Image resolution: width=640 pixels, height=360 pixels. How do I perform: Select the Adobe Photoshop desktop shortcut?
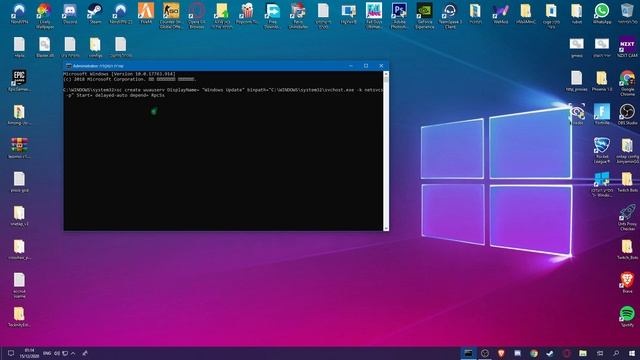399,16
